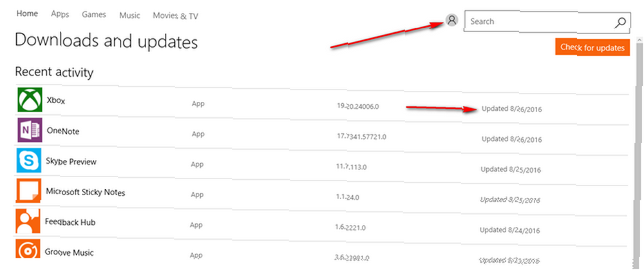Select the Skype Preview icon

(28, 161)
